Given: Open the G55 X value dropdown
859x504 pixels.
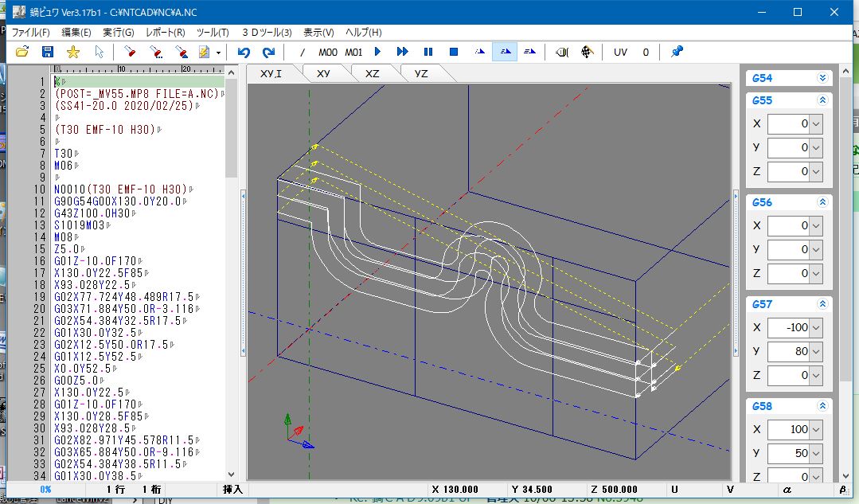Looking at the screenshot, I should [816, 123].
